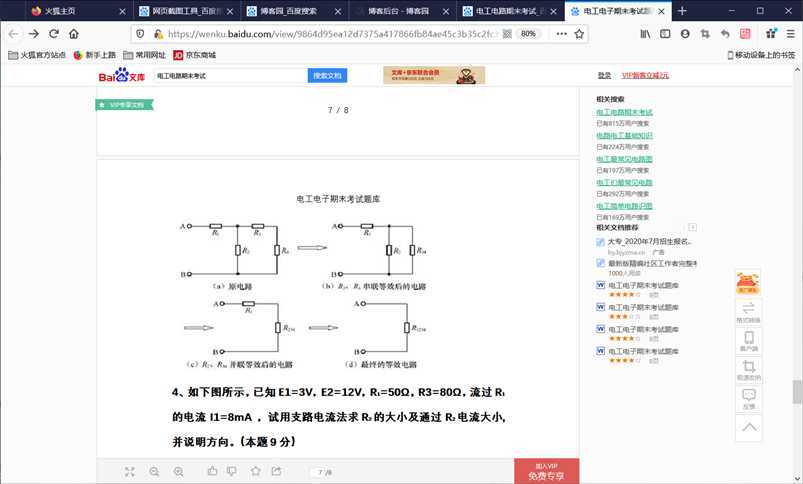Click the VIP新客立减 link
803x484 pixels.
(x=645, y=75)
